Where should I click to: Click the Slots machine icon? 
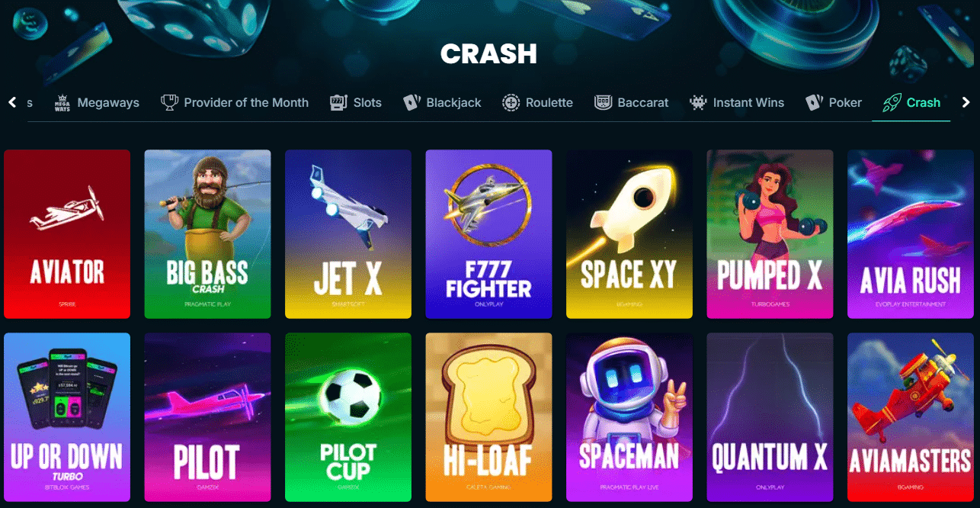pos(338,102)
